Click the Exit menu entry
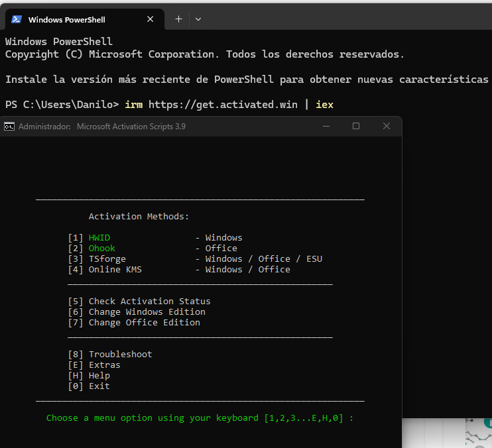The height and width of the screenshot is (448, 492). (99, 386)
